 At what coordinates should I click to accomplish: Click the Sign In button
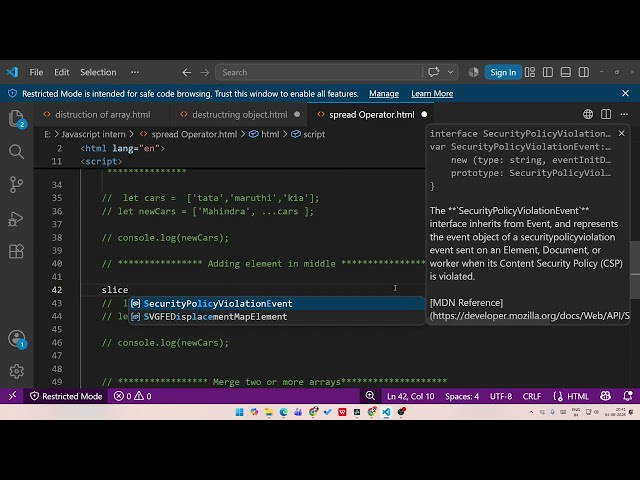coord(503,72)
